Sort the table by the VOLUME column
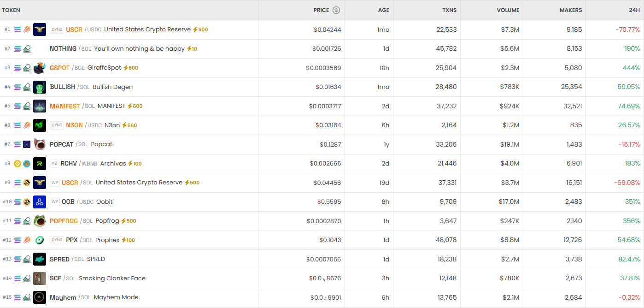Viewport: 644px width, 308px height. pyautogui.click(x=508, y=10)
